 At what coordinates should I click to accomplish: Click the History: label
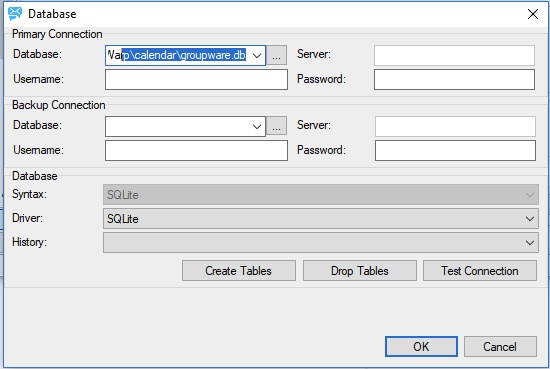point(29,242)
